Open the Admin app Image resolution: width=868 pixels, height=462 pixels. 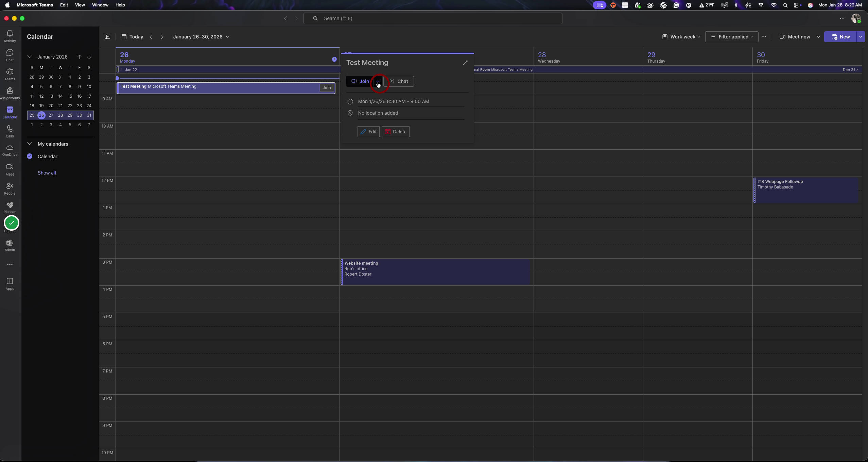pyautogui.click(x=10, y=245)
